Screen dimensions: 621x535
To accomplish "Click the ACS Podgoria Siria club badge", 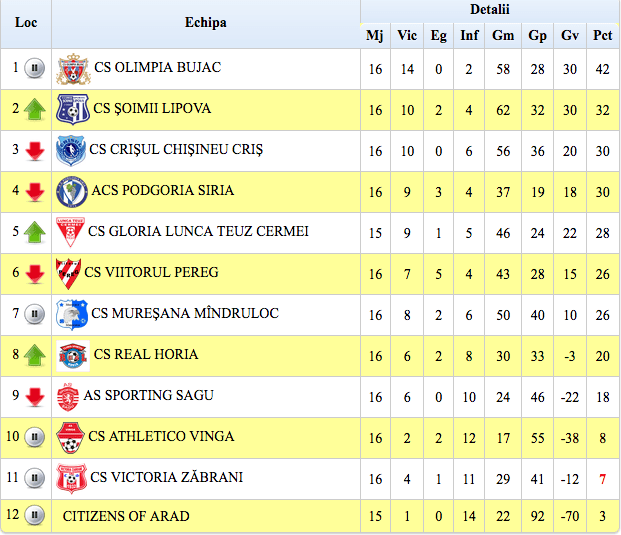I will point(72,191).
